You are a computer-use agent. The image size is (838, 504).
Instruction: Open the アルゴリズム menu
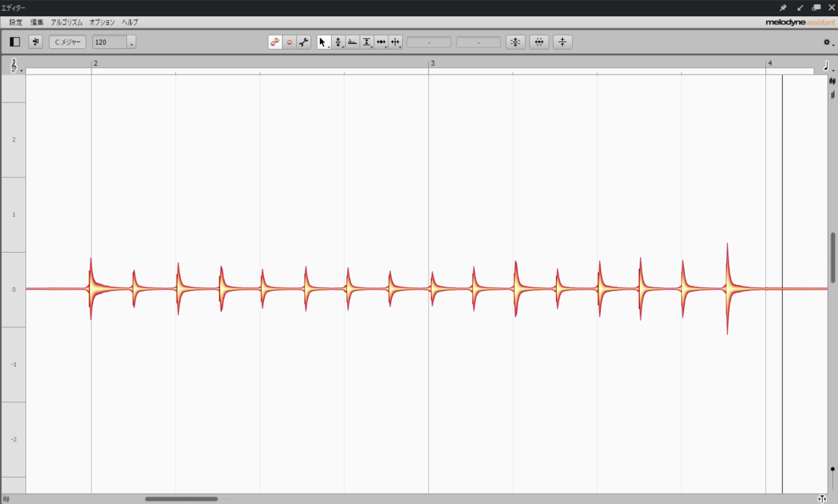point(67,22)
